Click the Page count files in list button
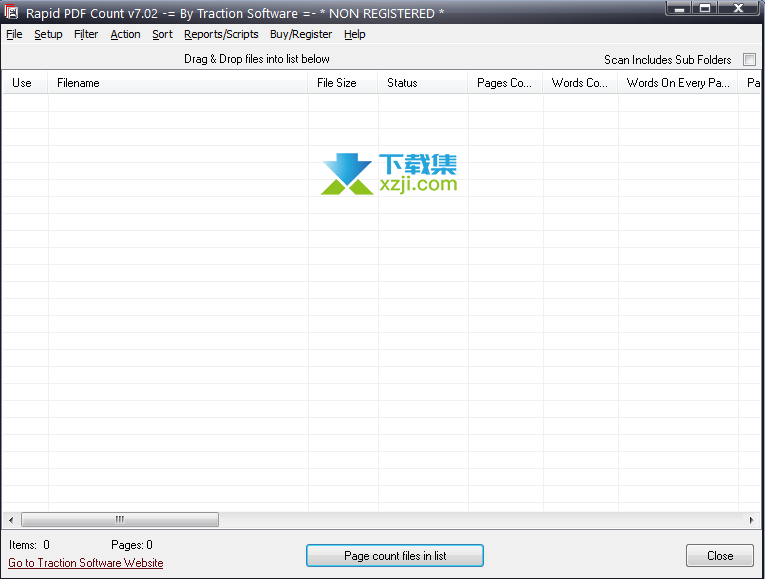 395,556
